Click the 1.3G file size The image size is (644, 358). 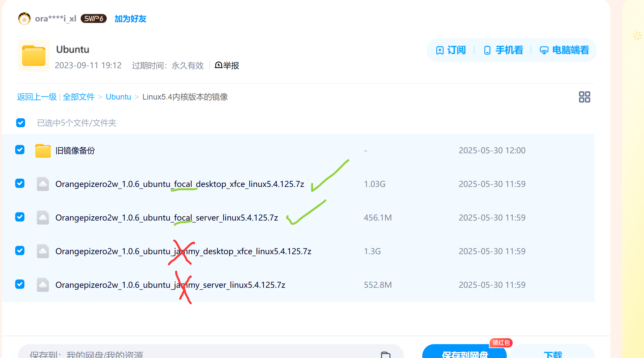(x=372, y=251)
